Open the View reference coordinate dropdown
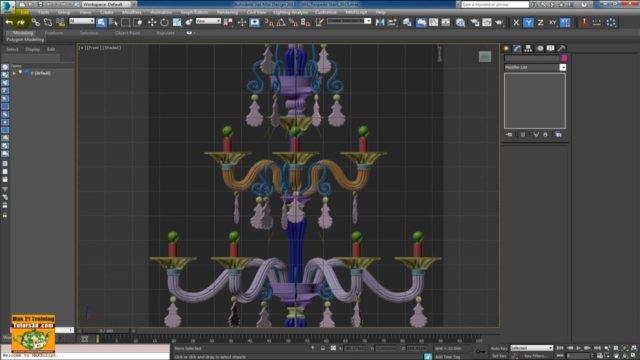640x360 pixels. (208, 21)
